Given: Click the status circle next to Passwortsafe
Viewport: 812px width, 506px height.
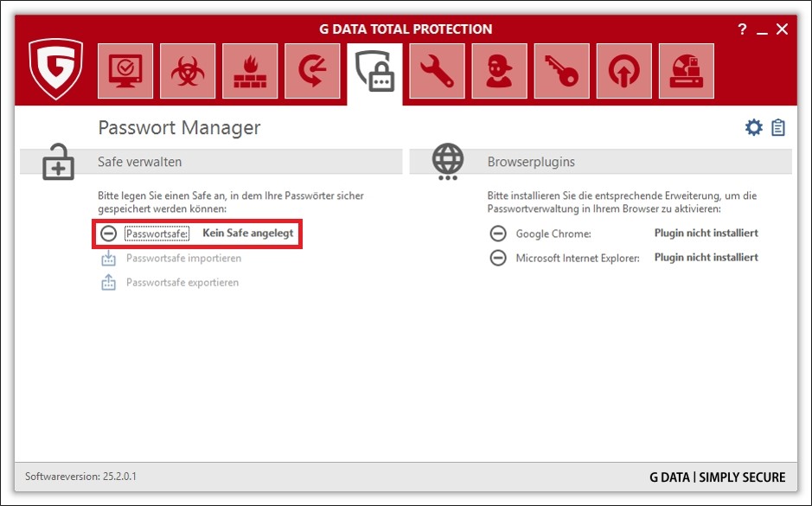Looking at the screenshot, I should (x=108, y=233).
